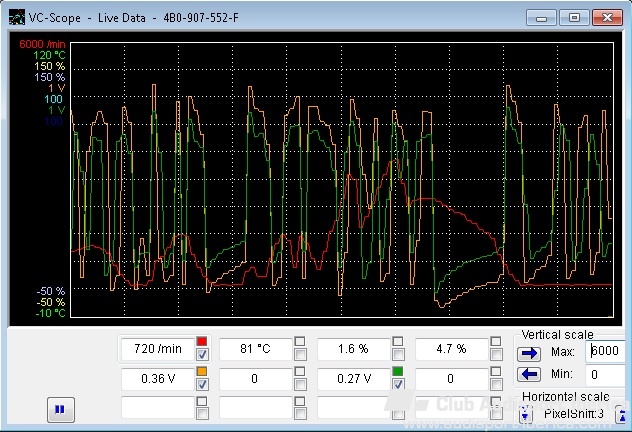
Task: Click the orange swatch next to 0.36 V
Action: [202, 372]
